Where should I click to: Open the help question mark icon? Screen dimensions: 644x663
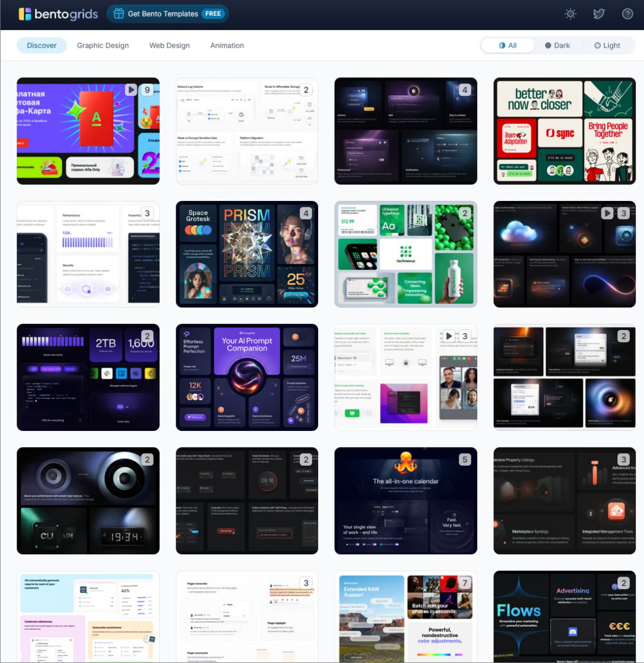(x=627, y=14)
